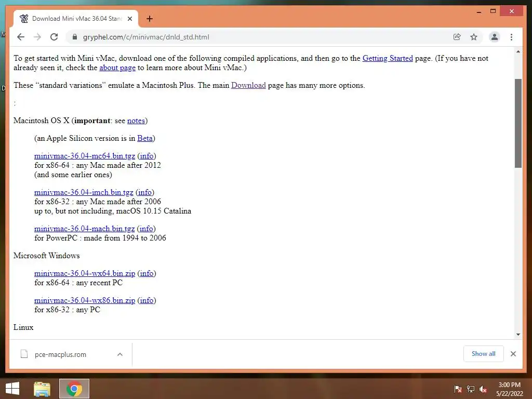Open Chrome's three-dot menu
The width and height of the screenshot is (532, 399).
click(x=511, y=37)
